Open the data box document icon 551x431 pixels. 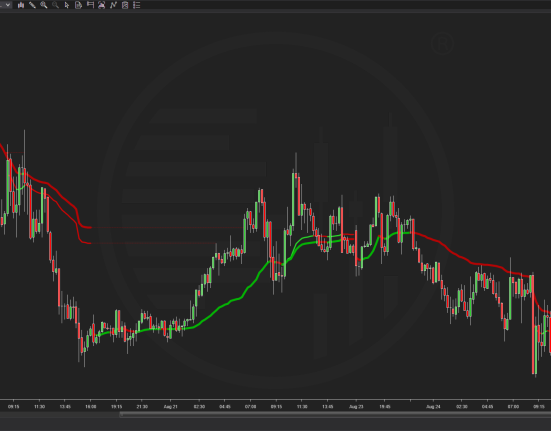tap(78, 5)
